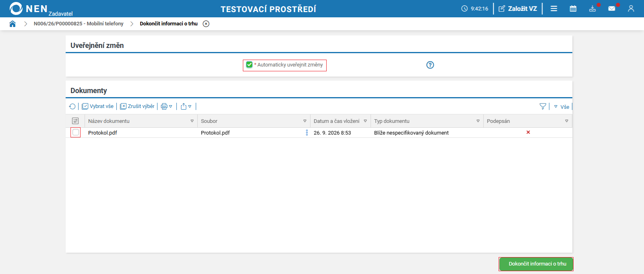Click Vybrat vše to select all
This screenshot has height=274, width=644.
[98, 106]
